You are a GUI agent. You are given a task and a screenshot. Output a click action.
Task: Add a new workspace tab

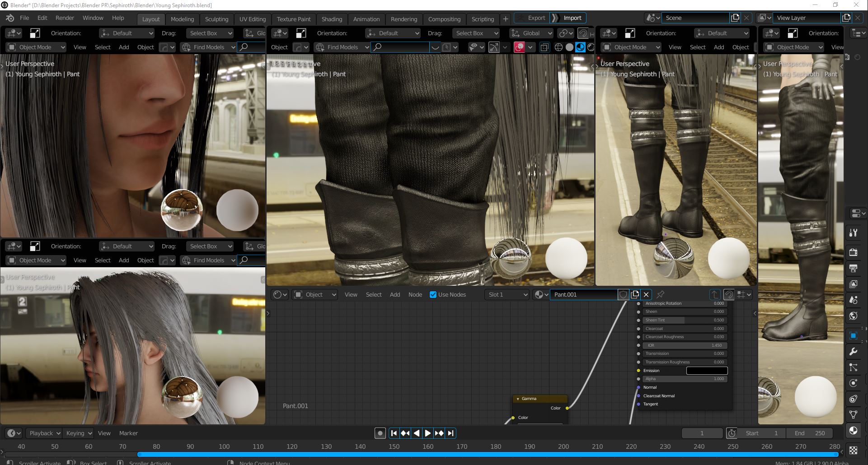point(506,19)
